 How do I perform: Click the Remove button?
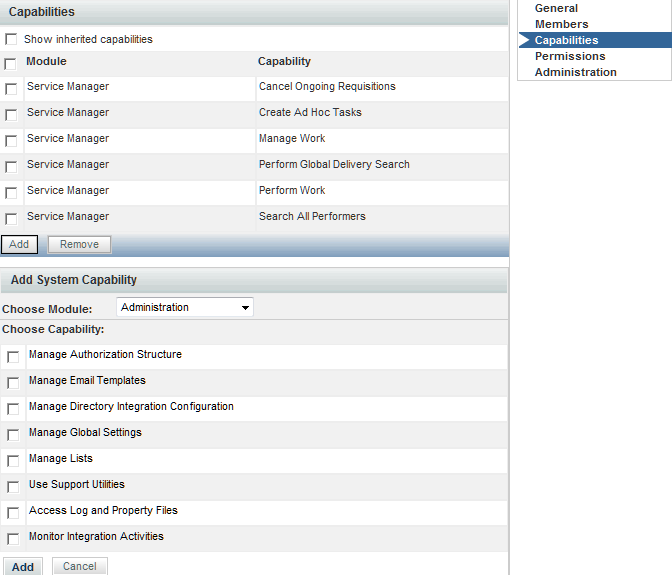[79, 244]
